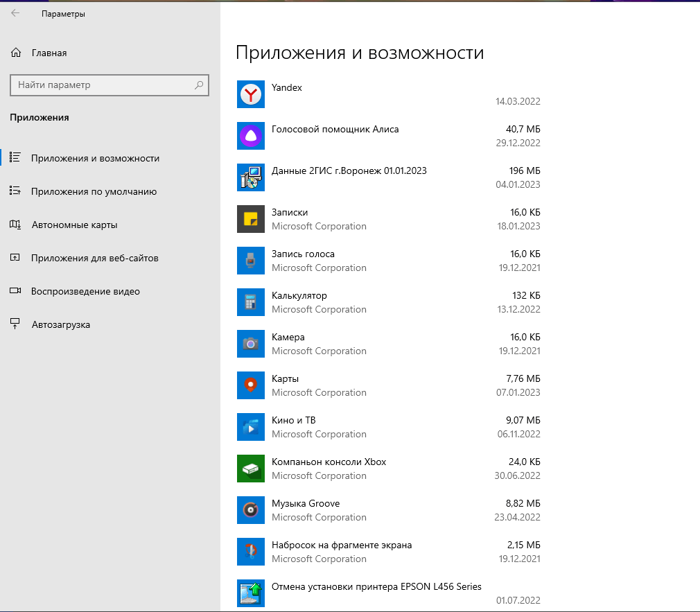The image size is (700, 612).
Task: Click the 29.12.2022 date of Алиса
Action: [x=518, y=143]
